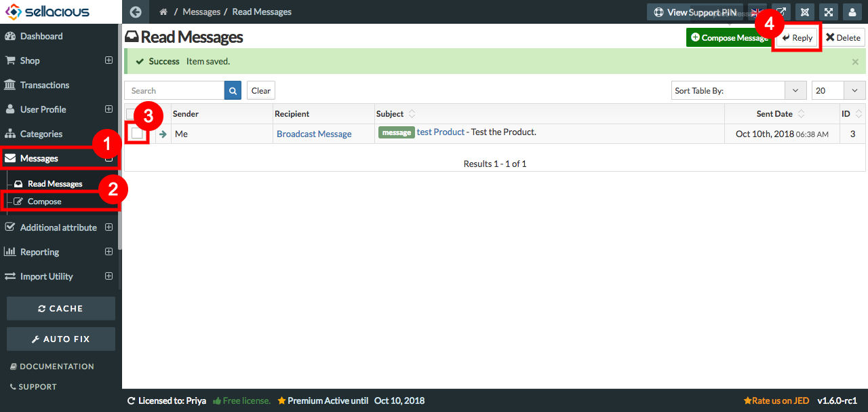Open the Sort Table By dropdown
This screenshot has width=868, height=412.
(x=738, y=90)
